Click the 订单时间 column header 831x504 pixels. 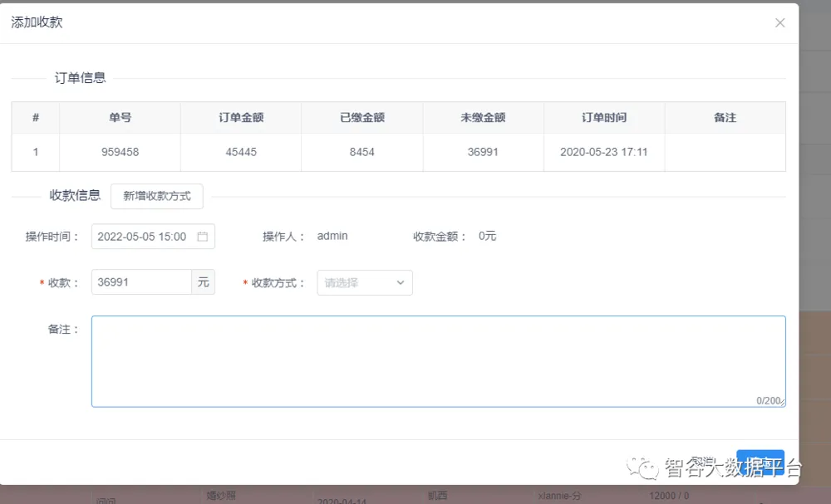click(x=604, y=118)
